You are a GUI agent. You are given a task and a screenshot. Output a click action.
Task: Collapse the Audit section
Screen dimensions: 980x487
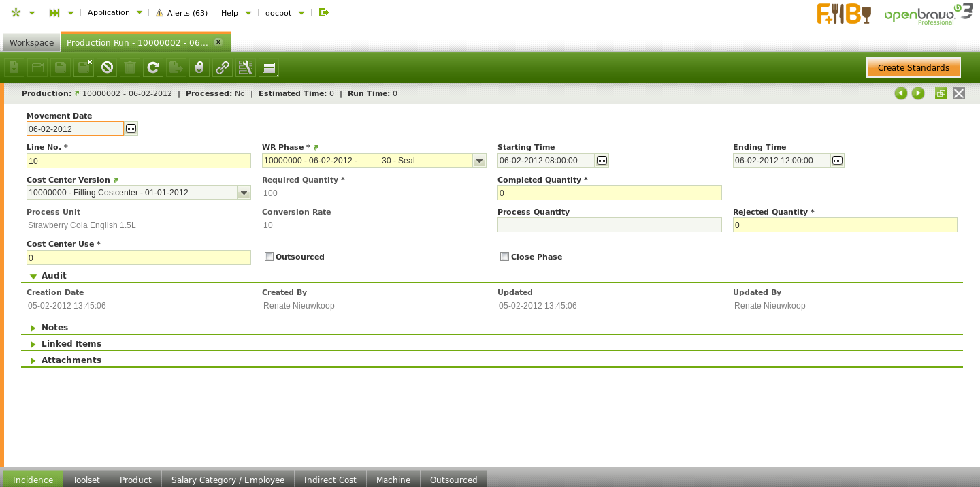tap(53, 276)
